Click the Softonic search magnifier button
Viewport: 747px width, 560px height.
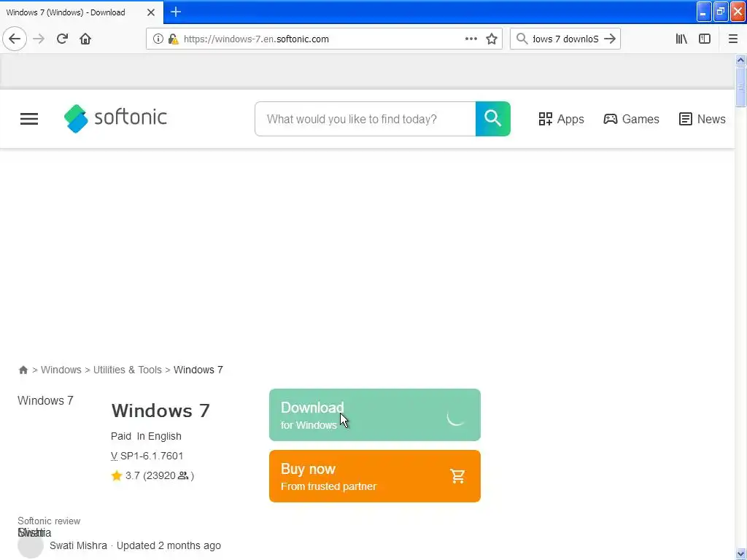pyautogui.click(x=492, y=119)
